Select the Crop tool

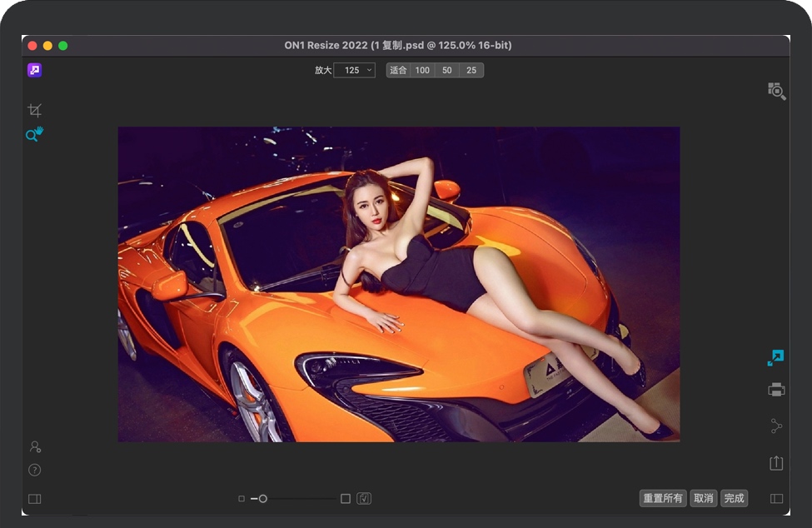tap(35, 110)
